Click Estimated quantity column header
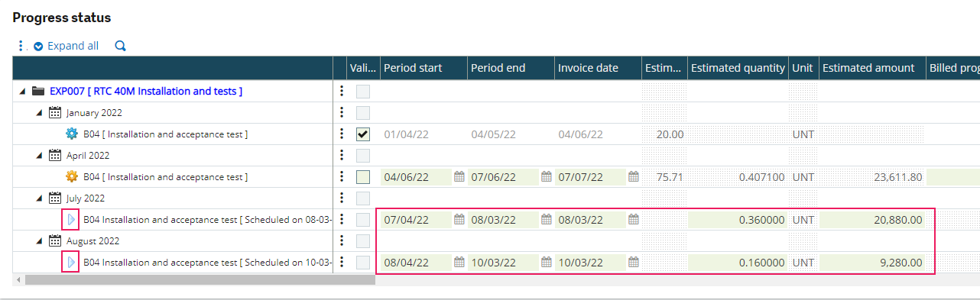 point(738,68)
